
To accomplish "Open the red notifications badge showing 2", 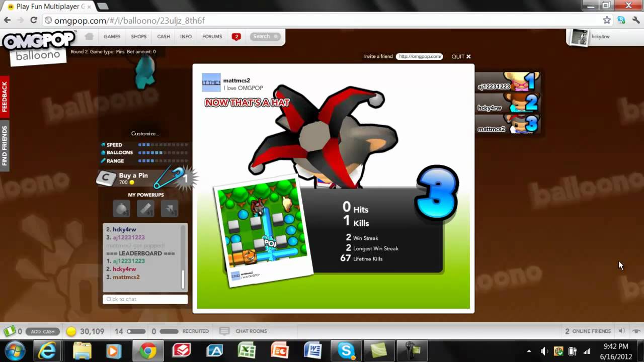I will pyautogui.click(x=236, y=37).
